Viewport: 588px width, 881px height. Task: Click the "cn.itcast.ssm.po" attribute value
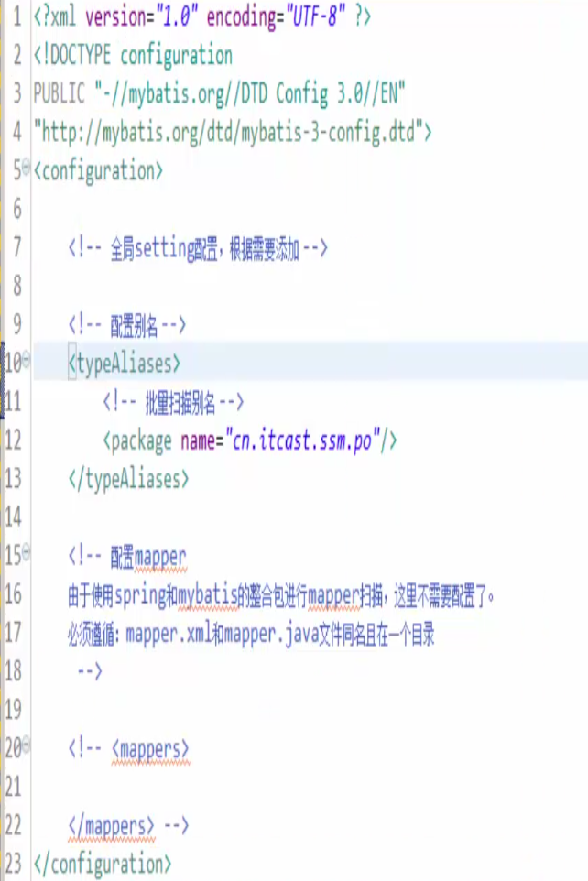pos(302,441)
